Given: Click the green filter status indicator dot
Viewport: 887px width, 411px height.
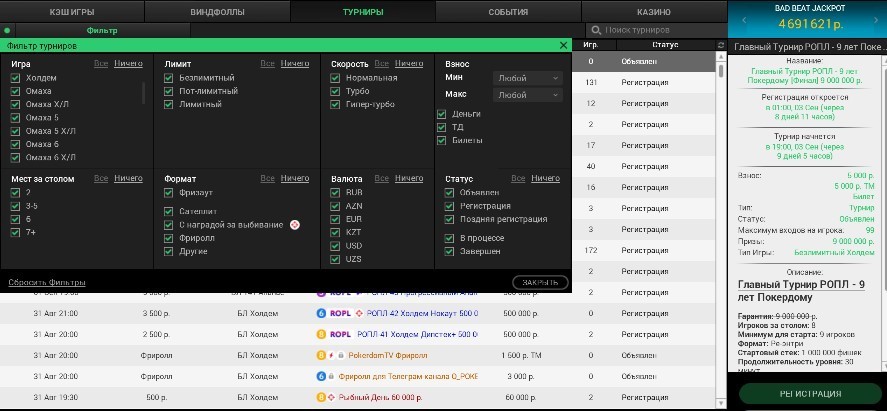Looking at the screenshot, I should click(x=8, y=31).
